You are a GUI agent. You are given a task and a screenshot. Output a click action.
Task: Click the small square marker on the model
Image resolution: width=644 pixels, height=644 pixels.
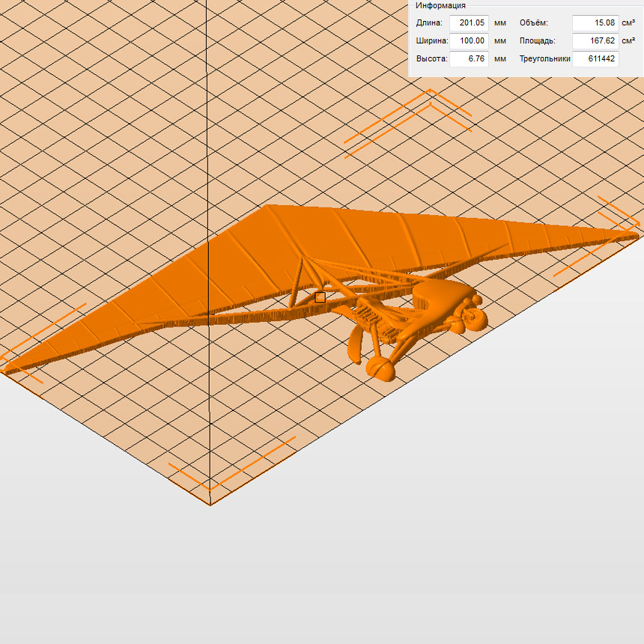click(x=321, y=297)
